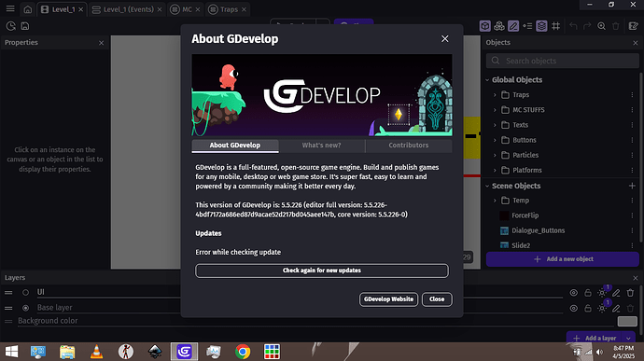Close the Objects panel

tap(636, 43)
